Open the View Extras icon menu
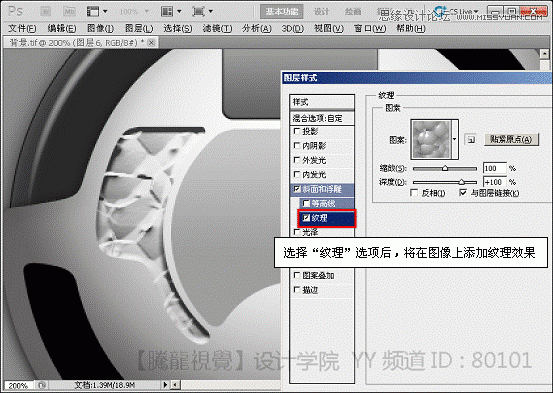Screen dimensions: 553x393 click(x=97, y=12)
